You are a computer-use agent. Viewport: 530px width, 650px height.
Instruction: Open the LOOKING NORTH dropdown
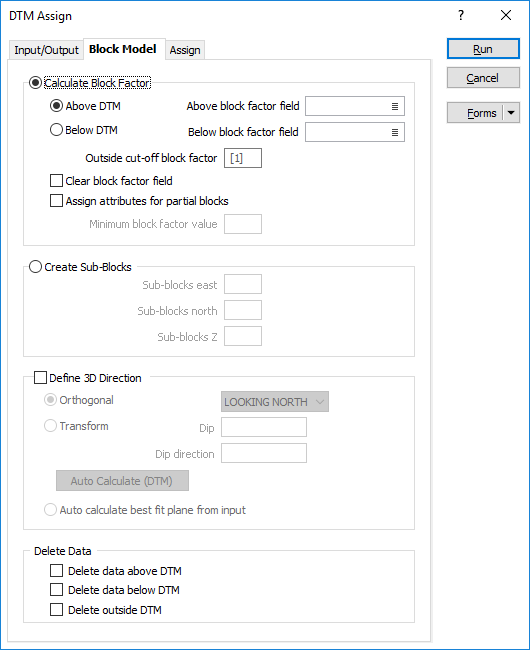click(x=275, y=402)
